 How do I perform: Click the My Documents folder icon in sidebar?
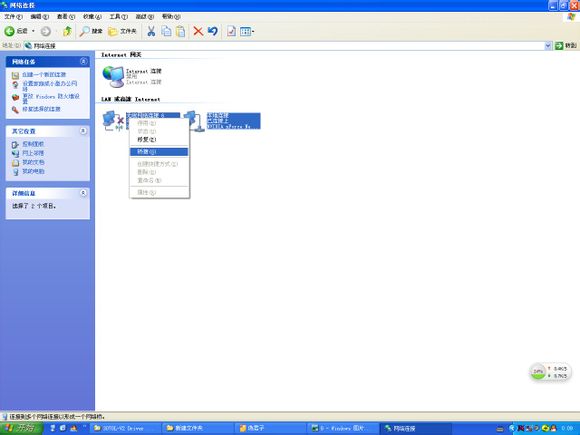(x=15, y=163)
